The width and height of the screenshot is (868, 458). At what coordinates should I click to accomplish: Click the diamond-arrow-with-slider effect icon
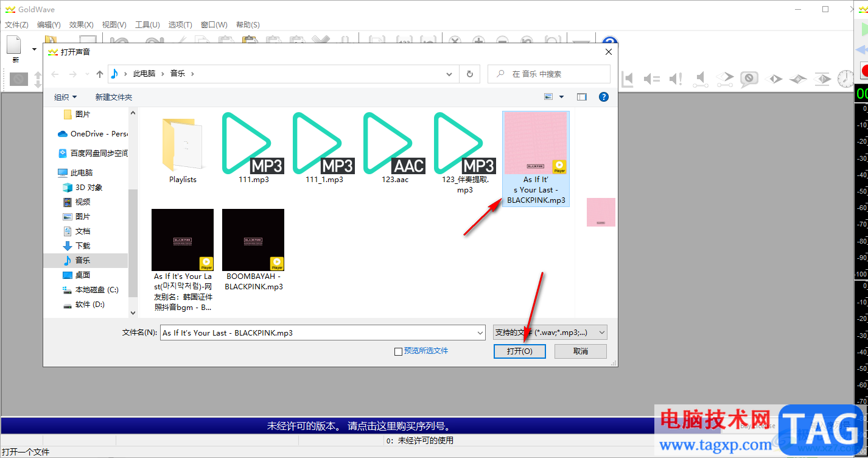point(725,79)
